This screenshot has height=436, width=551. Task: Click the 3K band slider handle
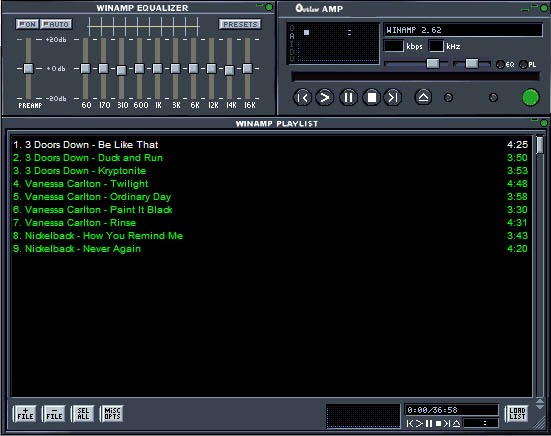tap(175, 69)
